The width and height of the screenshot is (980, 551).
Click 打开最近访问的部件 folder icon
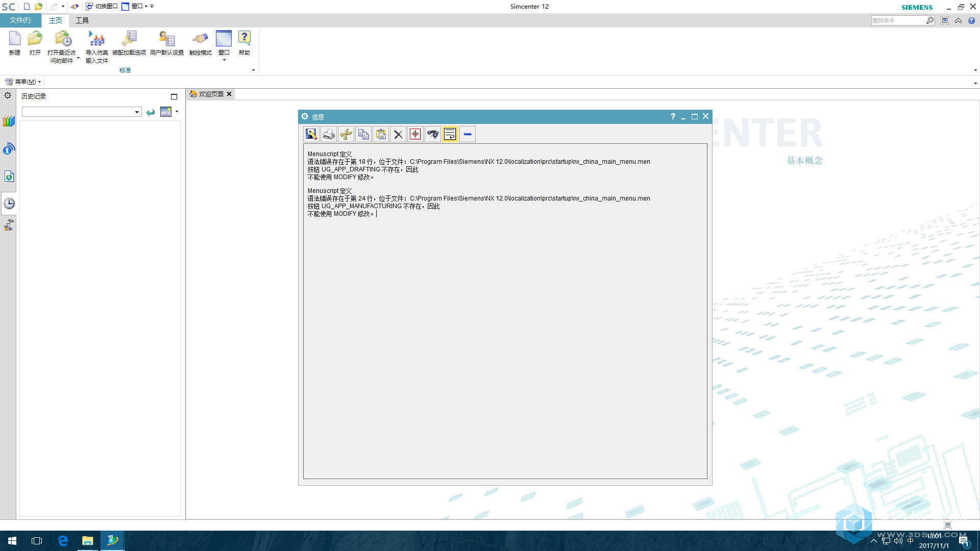[63, 39]
